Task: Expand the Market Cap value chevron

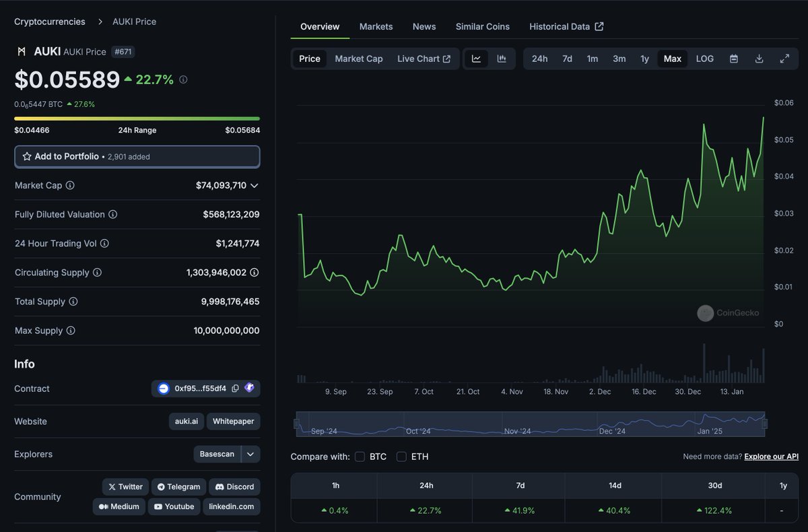Action: click(x=254, y=185)
